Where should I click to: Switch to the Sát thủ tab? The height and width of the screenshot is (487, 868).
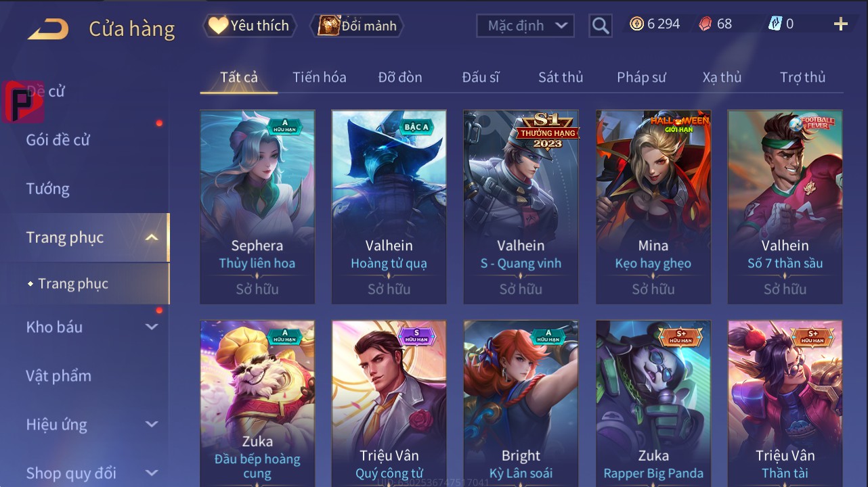click(x=561, y=77)
